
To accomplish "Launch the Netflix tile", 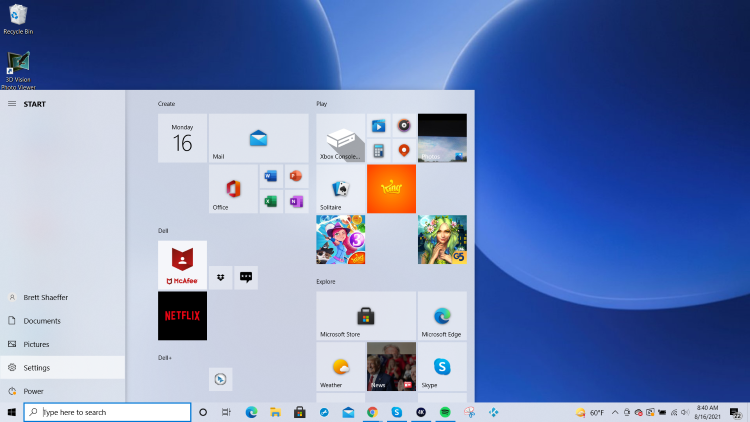I will click(x=182, y=315).
